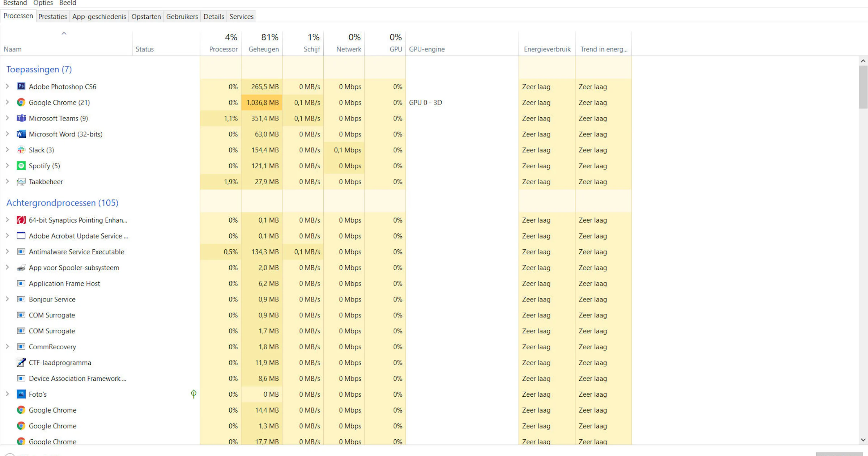Image resolution: width=868 pixels, height=456 pixels.
Task: Expand Microsoft Word (32-bits) entry
Action: click(x=7, y=134)
